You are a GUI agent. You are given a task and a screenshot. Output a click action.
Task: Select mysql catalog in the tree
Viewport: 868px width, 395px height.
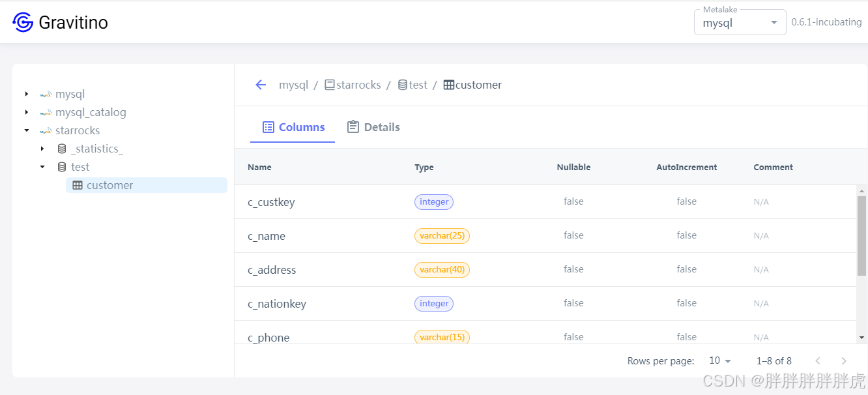(70, 94)
